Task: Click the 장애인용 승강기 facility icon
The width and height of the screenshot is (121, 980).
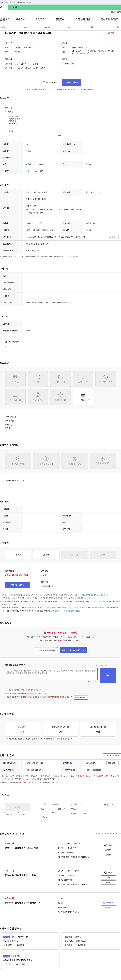Action: [x=46, y=458]
